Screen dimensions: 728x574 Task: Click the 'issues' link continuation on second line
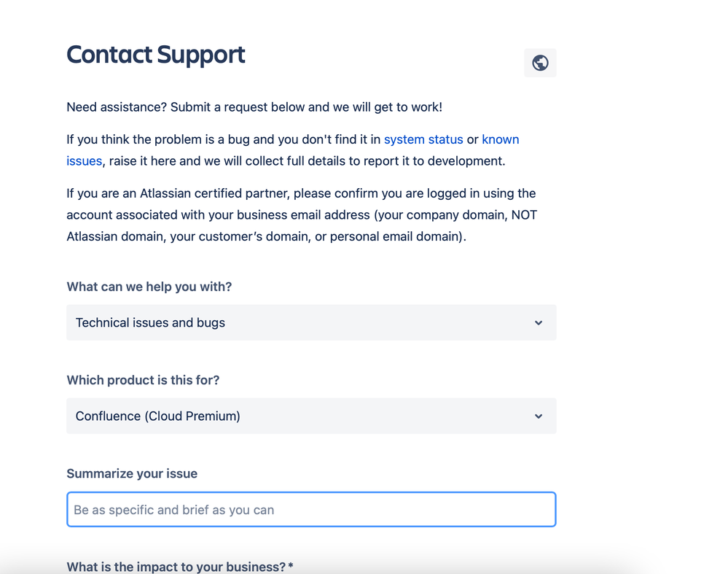point(84,160)
